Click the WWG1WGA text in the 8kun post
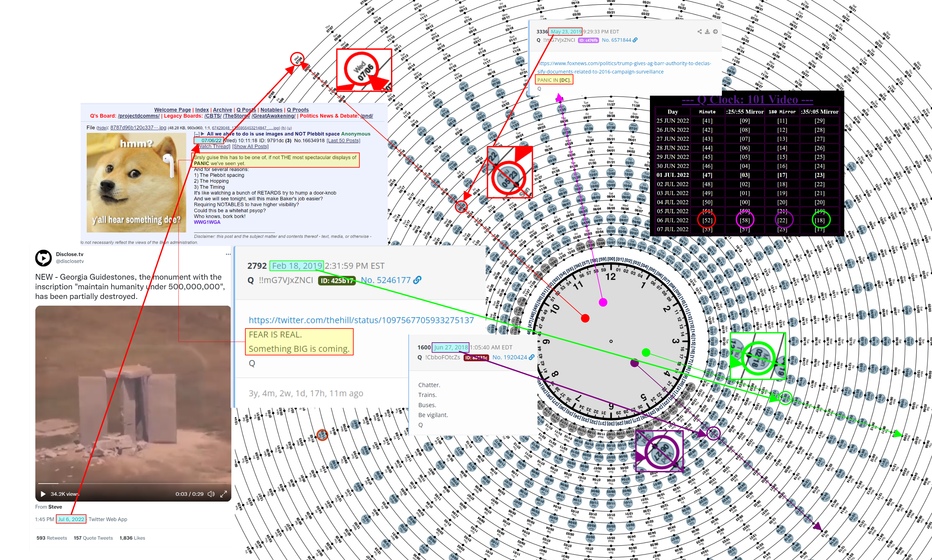This screenshot has height=560, width=932. 207,222
